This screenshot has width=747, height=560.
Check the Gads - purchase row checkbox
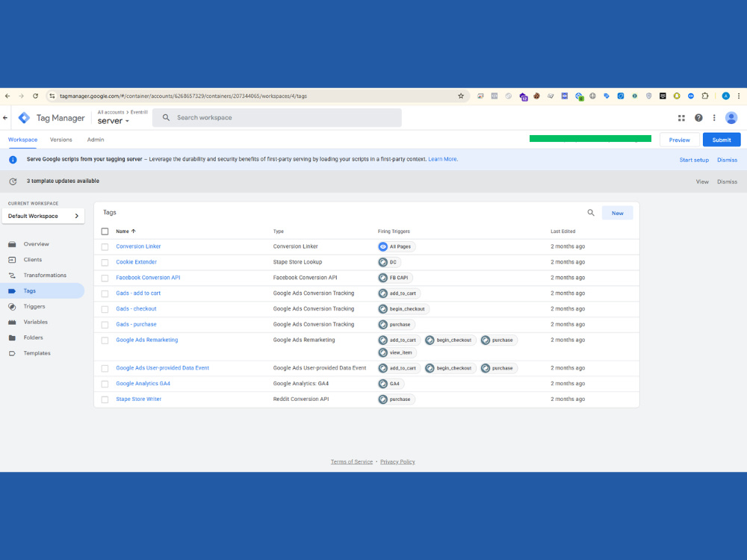pyautogui.click(x=105, y=325)
